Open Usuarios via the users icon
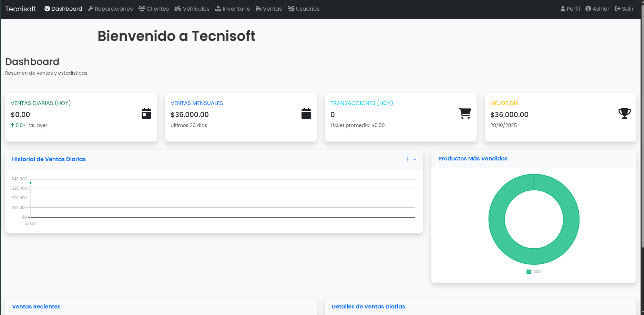This screenshot has height=315, width=644. (290, 8)
